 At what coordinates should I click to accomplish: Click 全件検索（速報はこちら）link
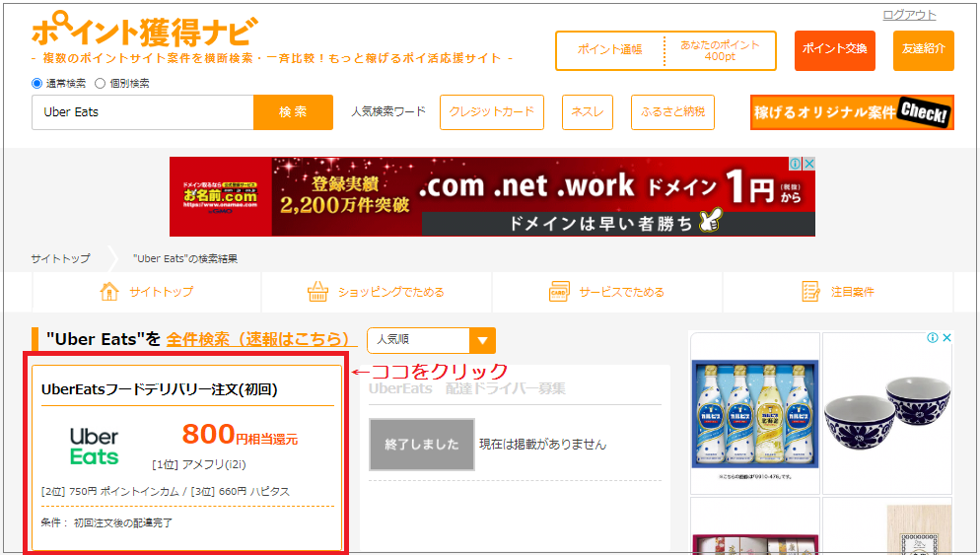(x=260, y=339)
